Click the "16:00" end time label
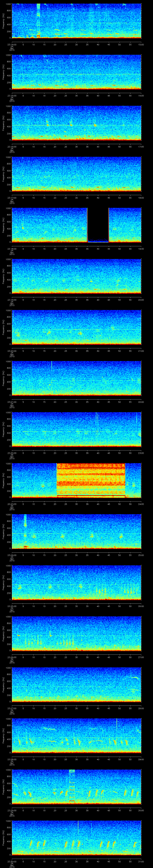 coord(141,96)
